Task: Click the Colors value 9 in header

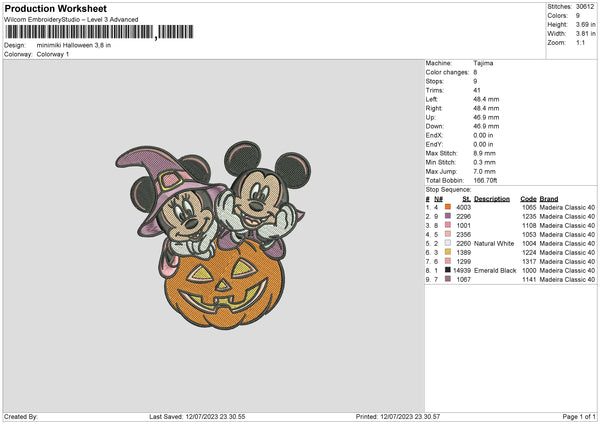Action: coord(578,16)
